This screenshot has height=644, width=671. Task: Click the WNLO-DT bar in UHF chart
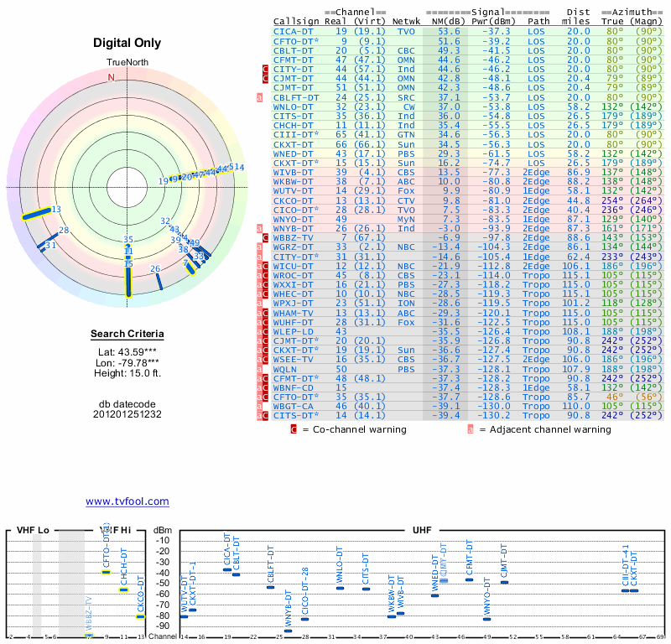(340, 588)
